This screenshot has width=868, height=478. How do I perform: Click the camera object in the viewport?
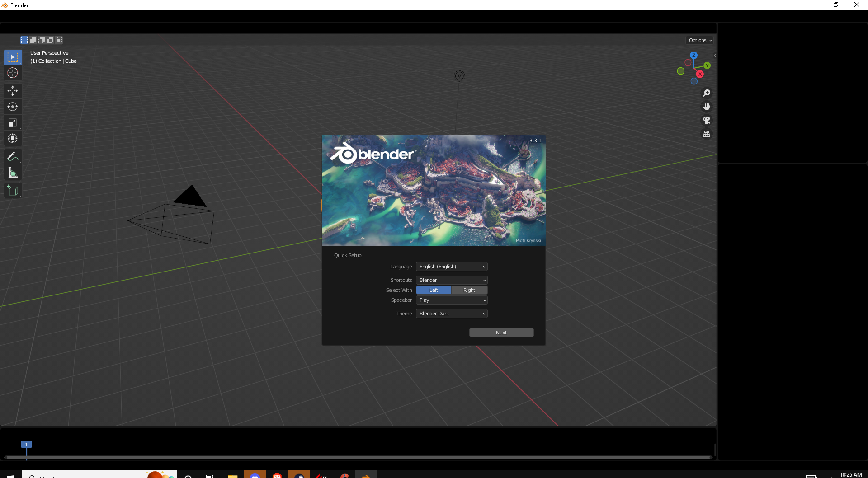(x=171, y=215)
